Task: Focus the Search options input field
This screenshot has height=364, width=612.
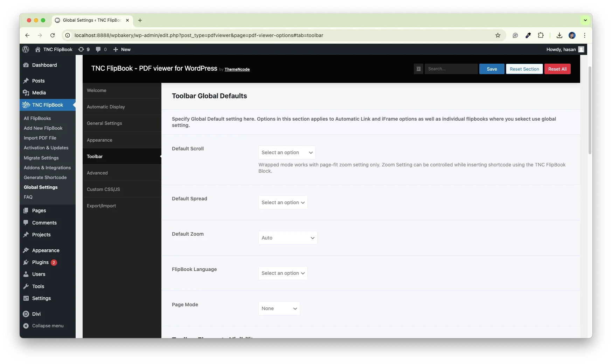Action: click(451, 69)
